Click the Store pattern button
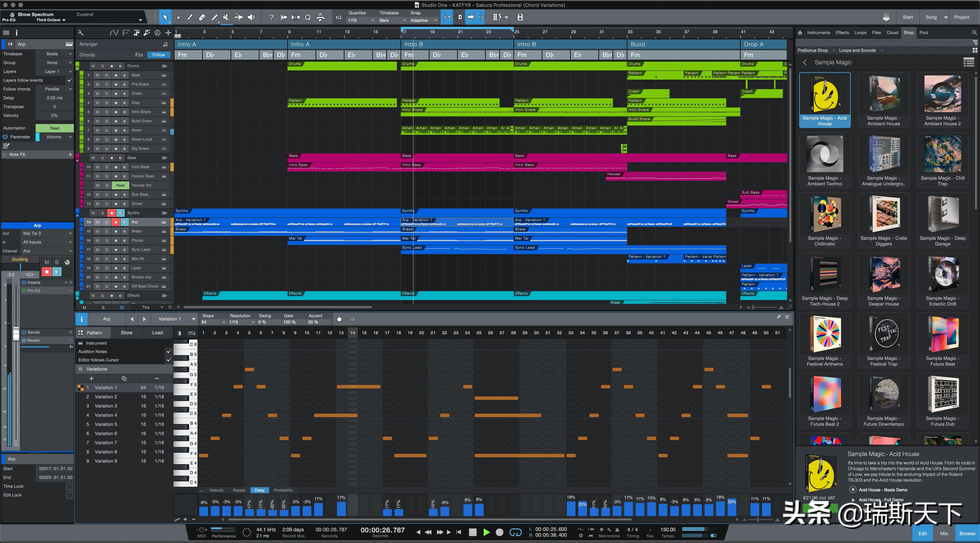This screenshot has height=543, width=980. point(126,333)
